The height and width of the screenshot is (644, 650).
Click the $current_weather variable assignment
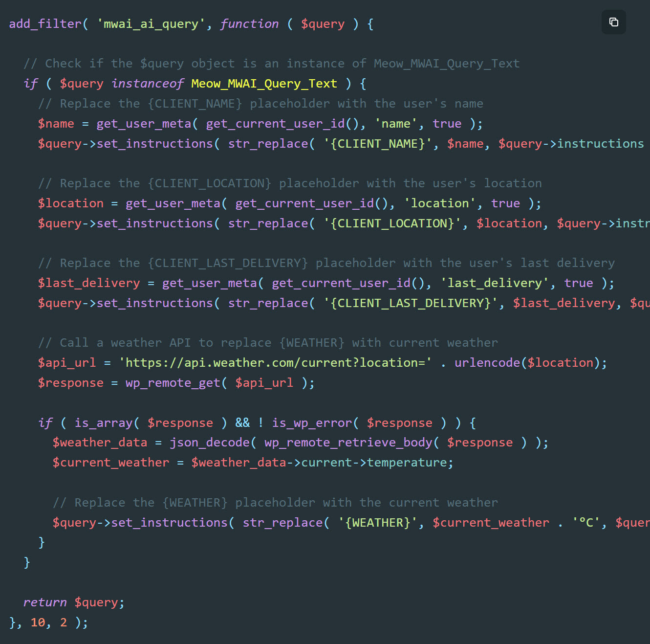(111, 463)
